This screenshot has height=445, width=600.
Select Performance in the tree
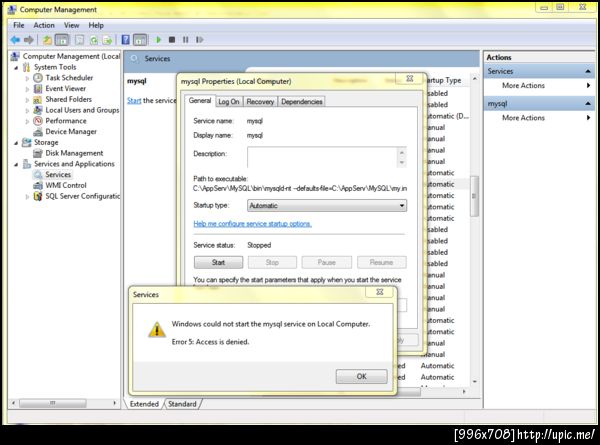(x=66, y=121)
